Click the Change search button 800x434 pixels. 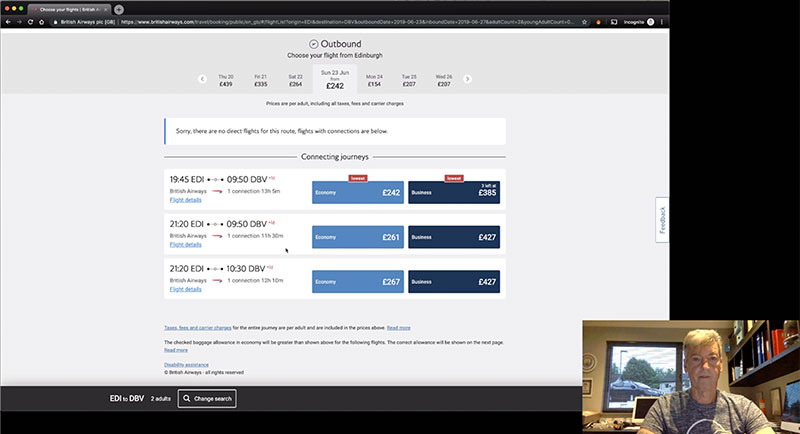click(x=207, y=398)
